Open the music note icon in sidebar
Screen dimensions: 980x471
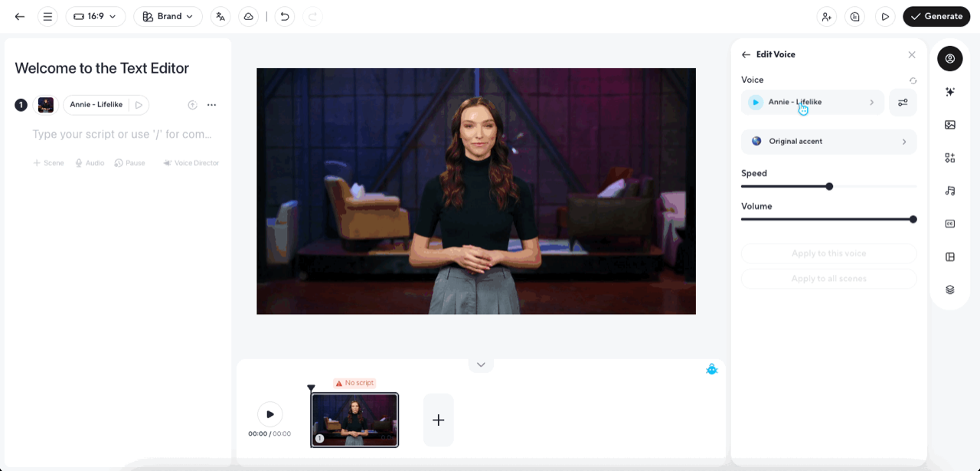950,191
